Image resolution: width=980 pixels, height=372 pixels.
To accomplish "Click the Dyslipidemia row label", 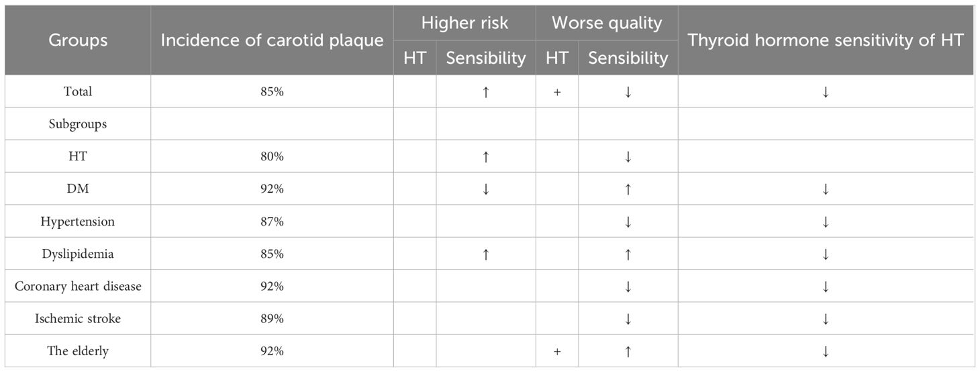I will 78,254.
